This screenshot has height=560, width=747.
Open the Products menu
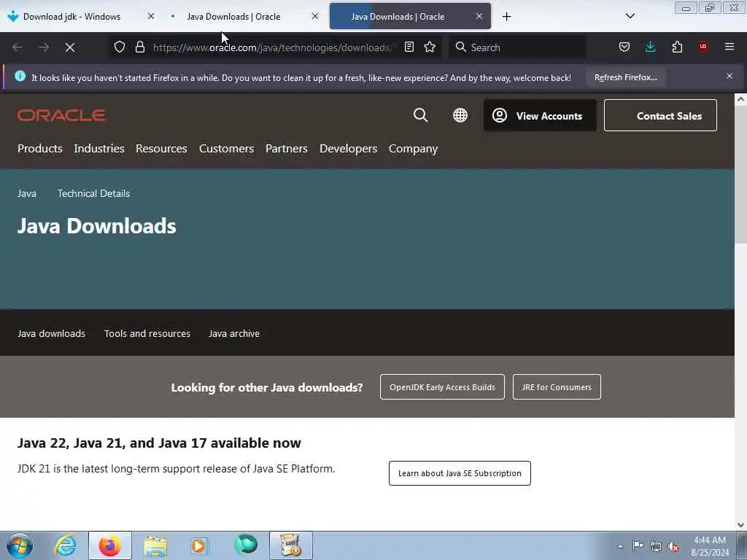(40, 149)
